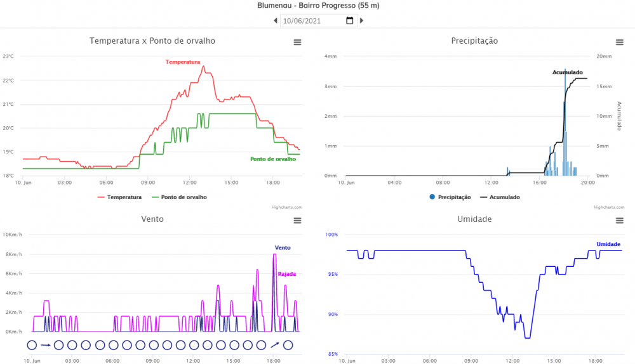Open Vento chart hamburger menu

(297, 220)
